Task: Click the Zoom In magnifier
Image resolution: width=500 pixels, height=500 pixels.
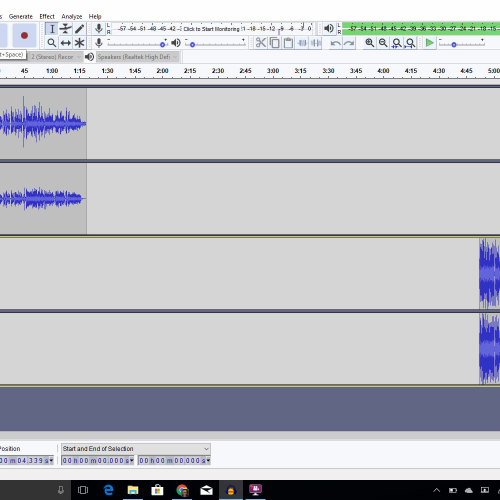Action: 369,43
